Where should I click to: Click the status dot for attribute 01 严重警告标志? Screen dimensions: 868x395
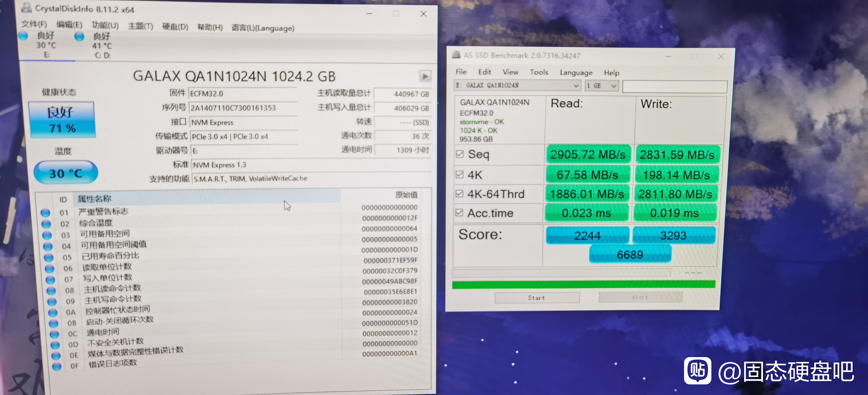pyautogui.click(x=46, y=213)
